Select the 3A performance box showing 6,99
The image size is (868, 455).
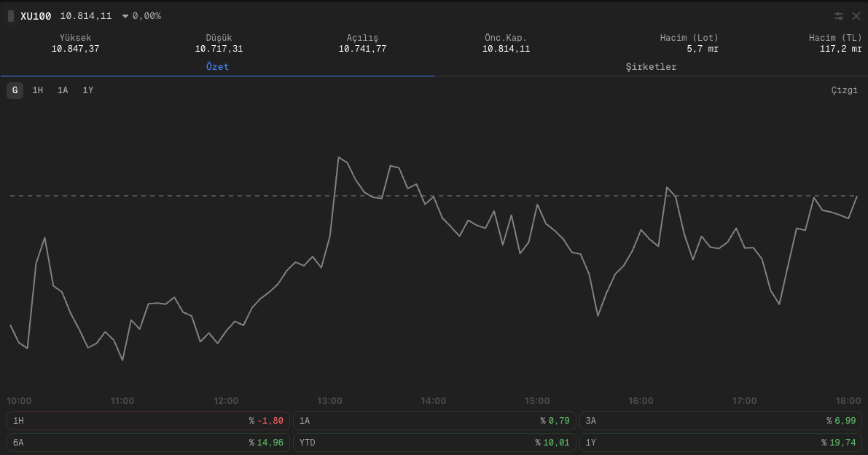[720, 421]
